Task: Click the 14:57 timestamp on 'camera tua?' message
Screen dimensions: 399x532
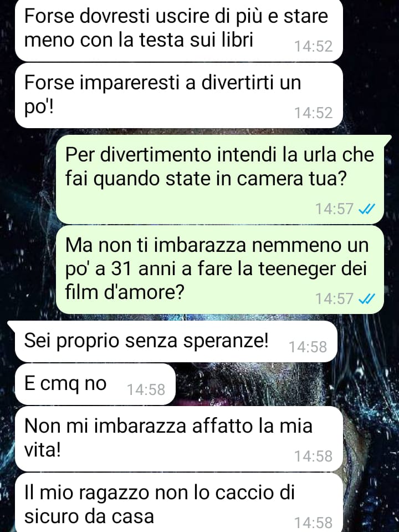Action: click(335, 209)
